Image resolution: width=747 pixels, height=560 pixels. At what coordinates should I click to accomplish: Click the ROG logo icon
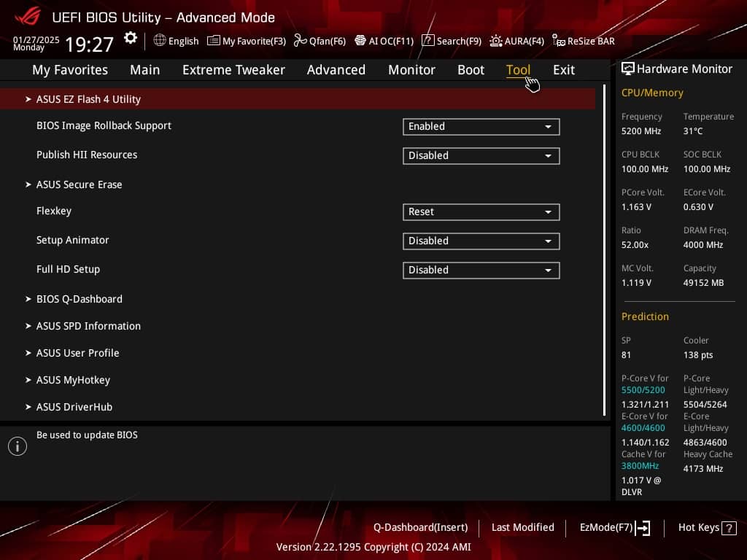click(x=28, y=16)
